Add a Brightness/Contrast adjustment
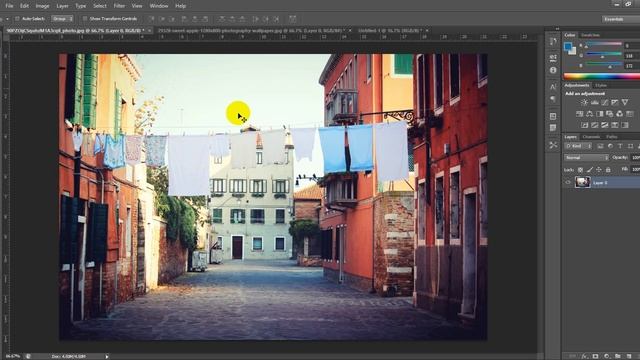 [584, 102]
